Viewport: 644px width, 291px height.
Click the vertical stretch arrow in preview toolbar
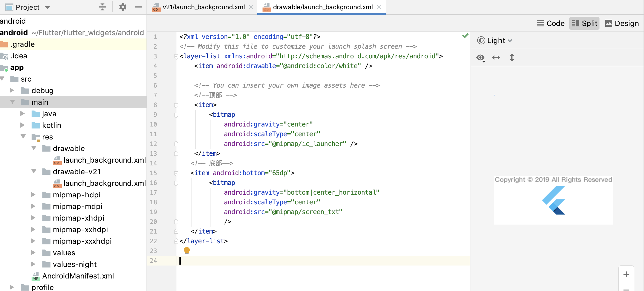(512, 57)
